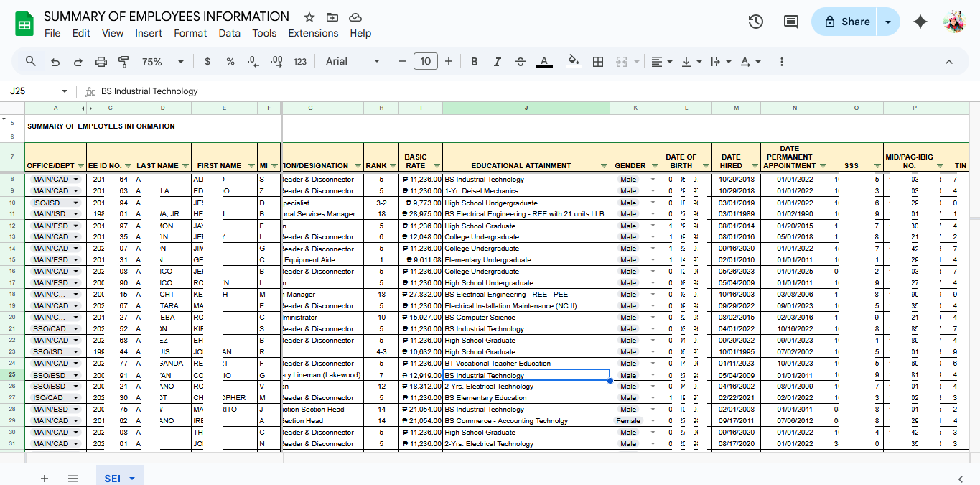Open filter dropdown on EDUCATIONAL ATTAINMENT header

pyautogui.click(x=603, y=166)
